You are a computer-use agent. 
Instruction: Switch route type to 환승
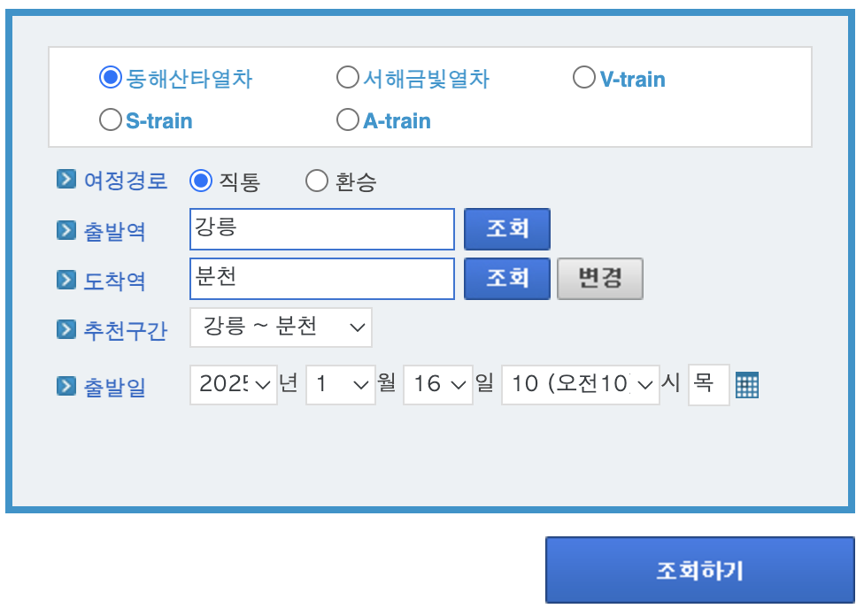click(x=316, y=180)
